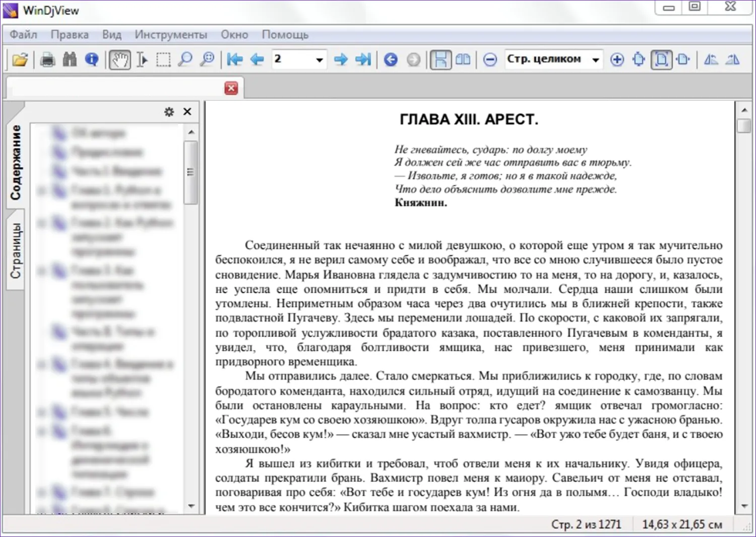Image resolution: width=756 pixels, height=537 pixels.
Task: Open the 'Стр. целиком' zoom dropdown
Action: click(x=596, y=60)
